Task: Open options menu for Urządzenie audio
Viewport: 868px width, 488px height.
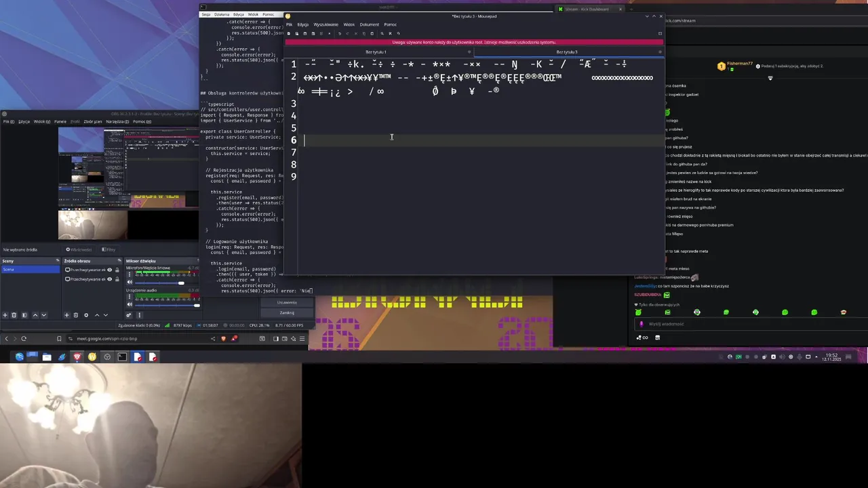Action: pyautogui.click(x=130, y=296)
